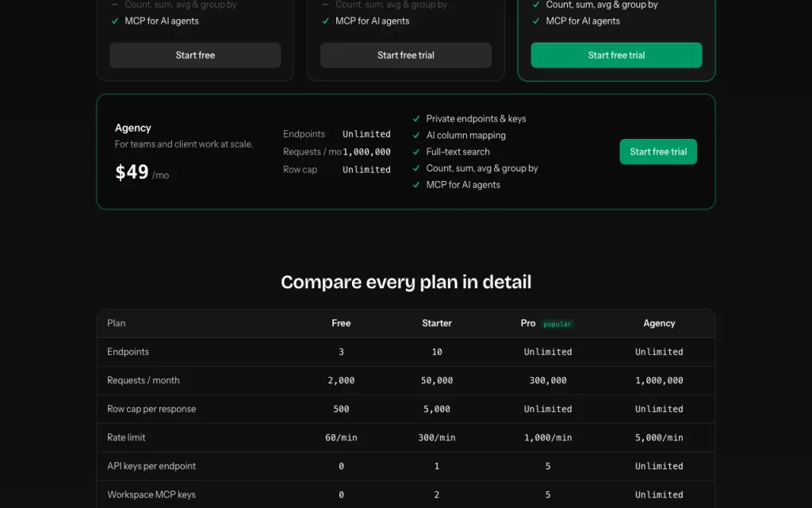The image size is (812, 508).
Task: Select the Agency column header in table
Action: tap(659, 323)
